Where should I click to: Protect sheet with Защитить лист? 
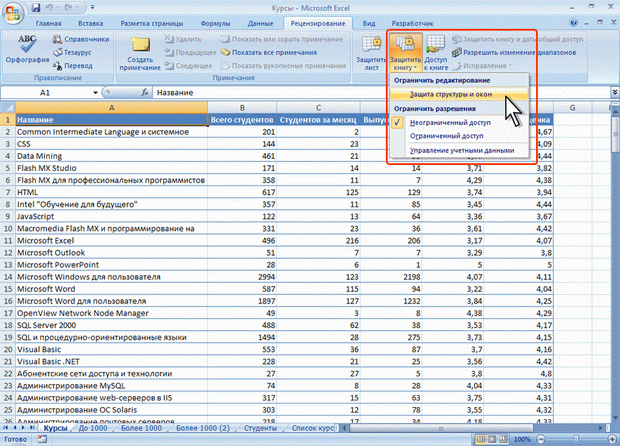pos(371,53)
